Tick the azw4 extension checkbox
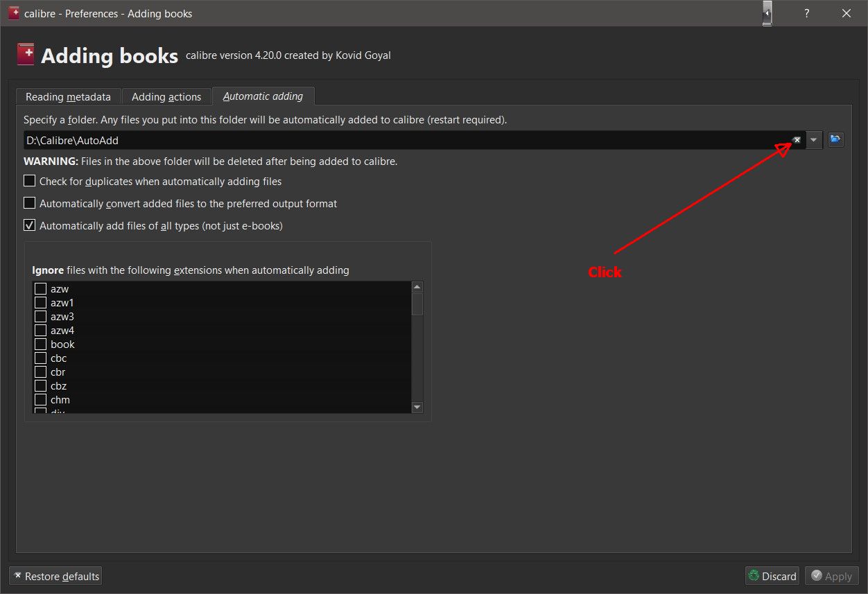Screen dimensions: 868x594 [x=41, y=330]
